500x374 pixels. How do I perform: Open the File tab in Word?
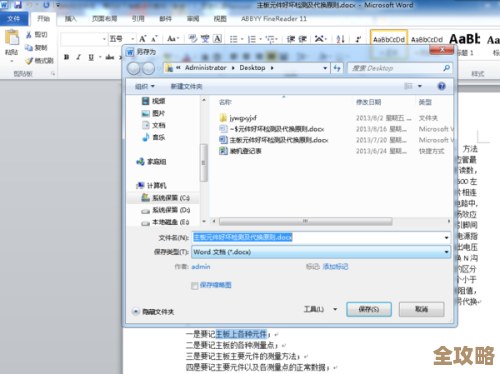pyautogui.click(x=13, y=19)
